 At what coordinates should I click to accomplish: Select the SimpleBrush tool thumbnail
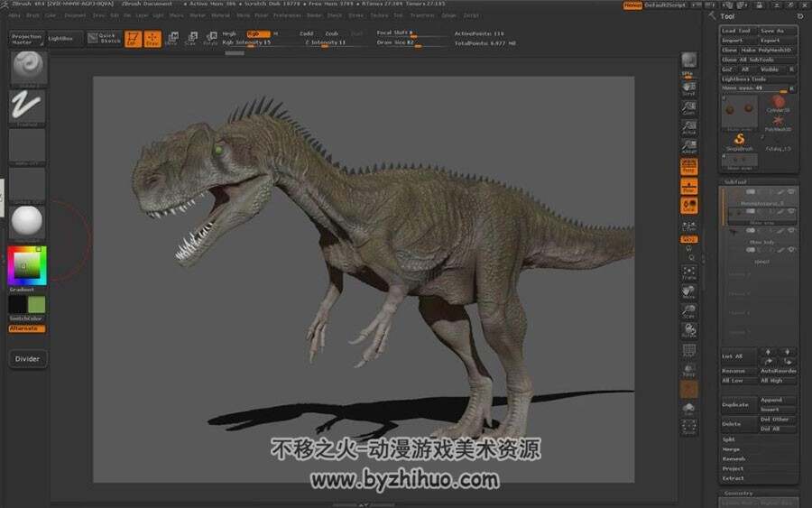(740, 142)
